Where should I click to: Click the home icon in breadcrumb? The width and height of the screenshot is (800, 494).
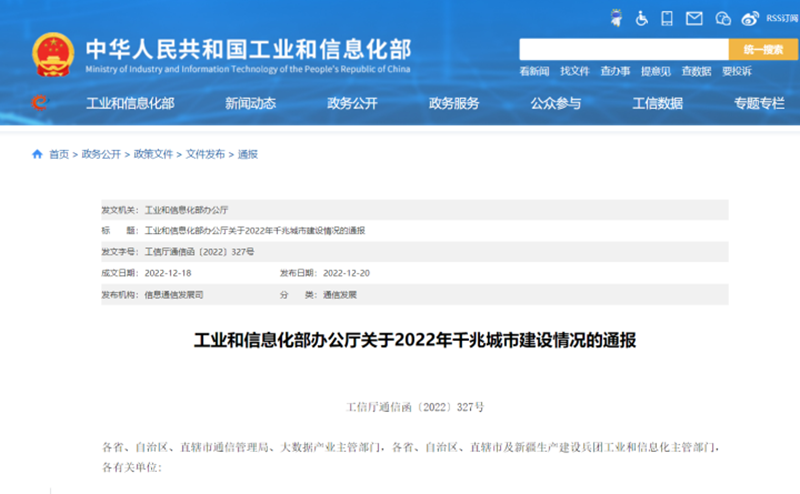pos(37,154)
